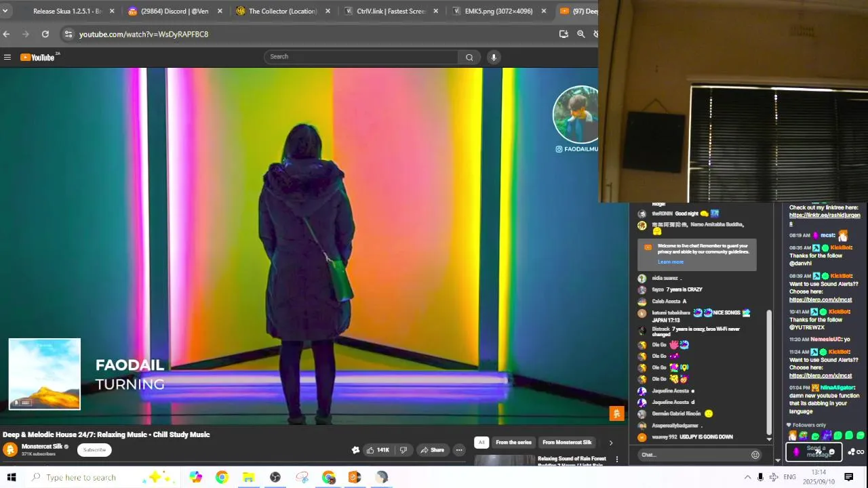
Task: Select the 'From Monstercat Silk' chip
Action: [567, 443]
